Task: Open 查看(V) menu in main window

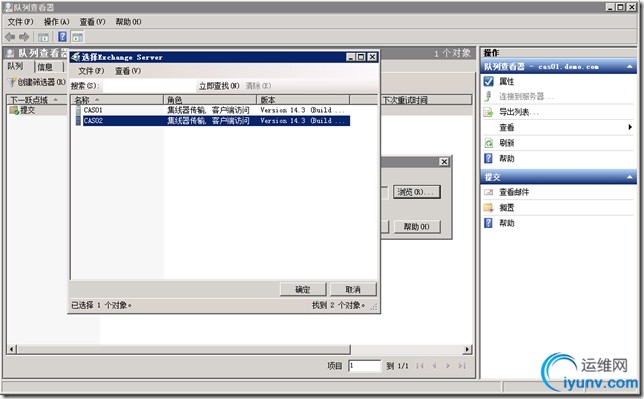Action: click(92, 22)
